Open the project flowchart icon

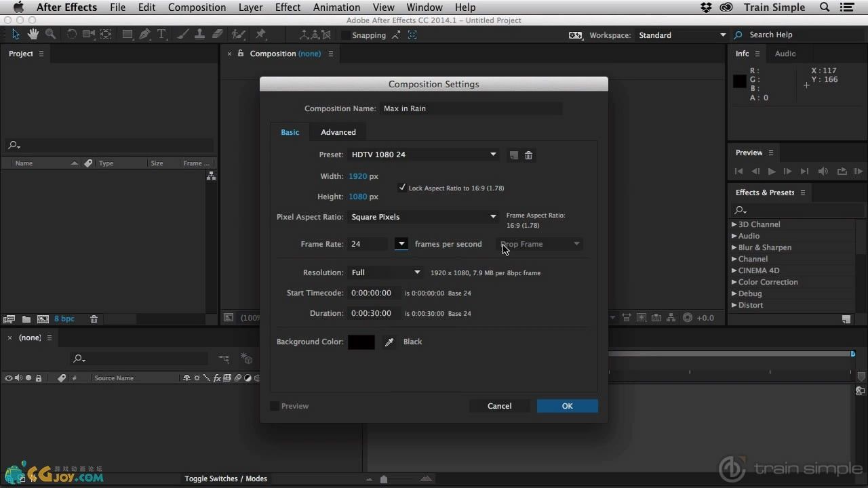212,176
